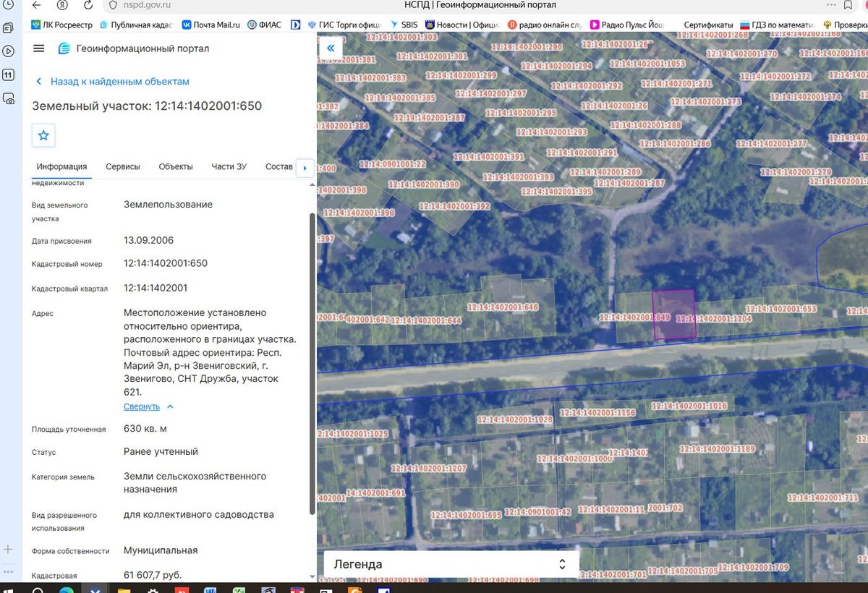Open the Объекты tab
The width and height of the screenshot is (868, 593).
click(x=176, y=167)
